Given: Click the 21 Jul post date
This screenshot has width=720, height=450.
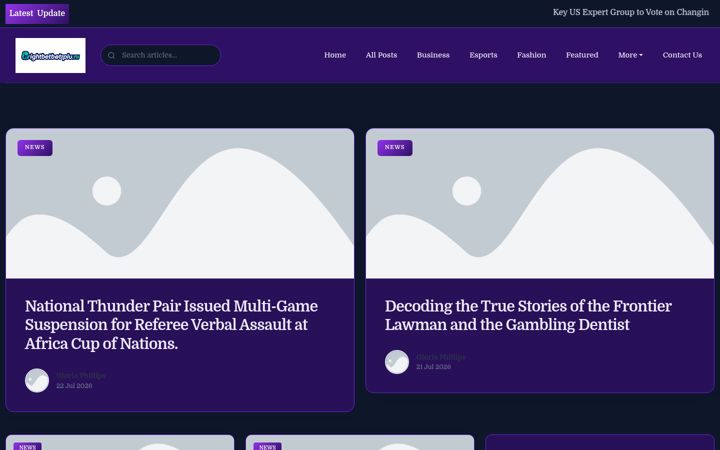Looking at the screenshot, I should coord(433,367).
